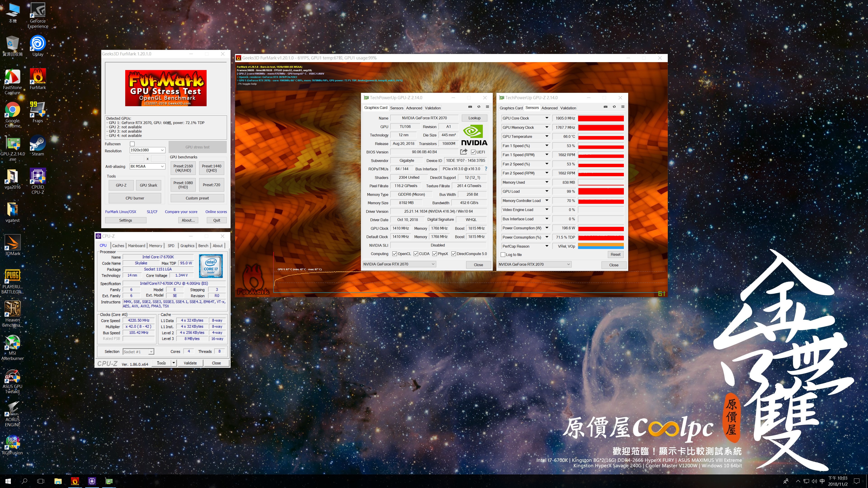Screen dimensions: 868x488
Task: Launch the Steam desktop shortcut
Action: tap(38, 145)
